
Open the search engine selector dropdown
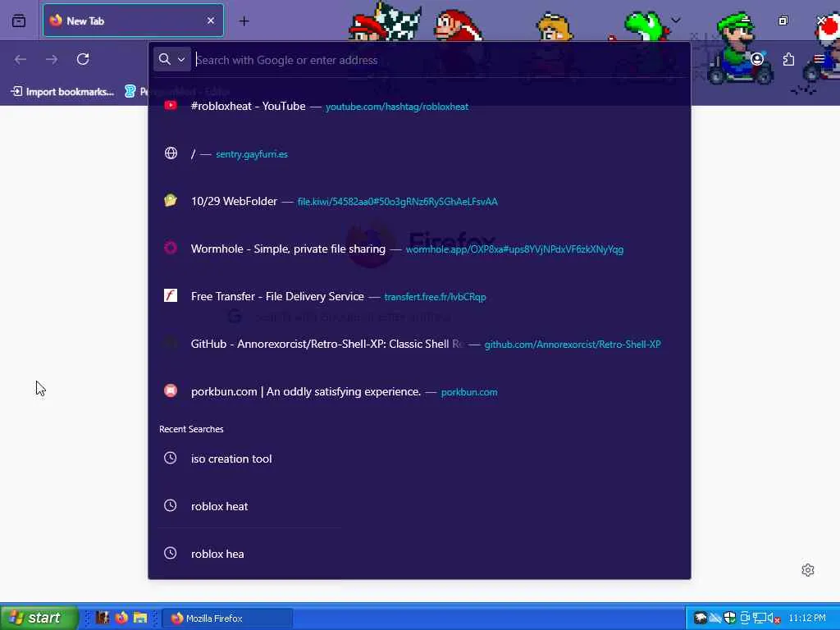[172, 59]
